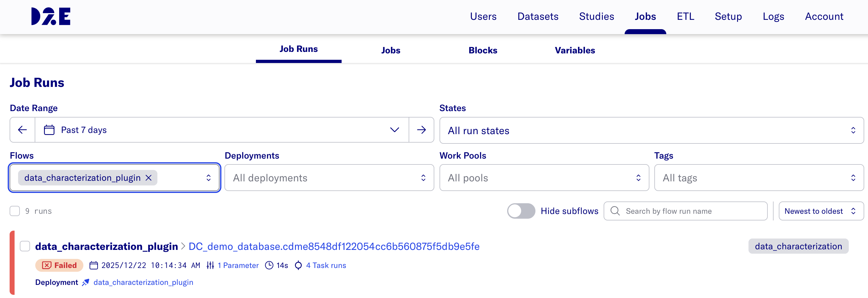
Task: Open the Newest to oldest sort dropdown
Action: pos(821,211)
